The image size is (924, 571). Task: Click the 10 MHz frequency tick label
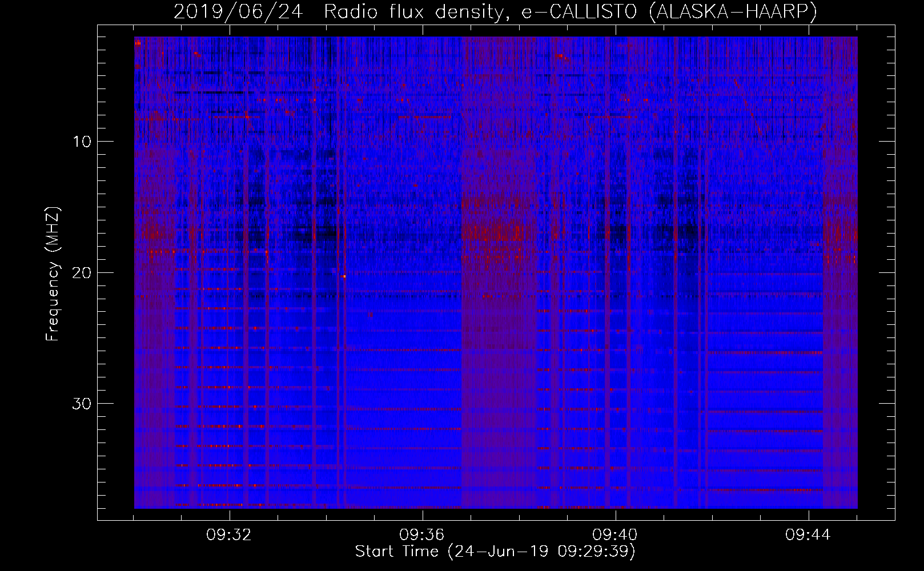click(82, 142)
